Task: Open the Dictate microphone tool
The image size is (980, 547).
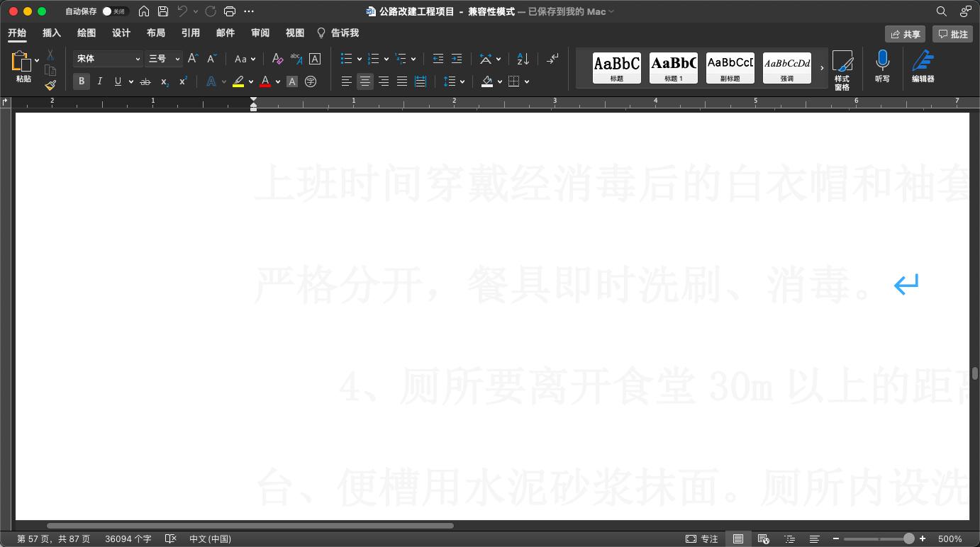Action: click(882, 67)
